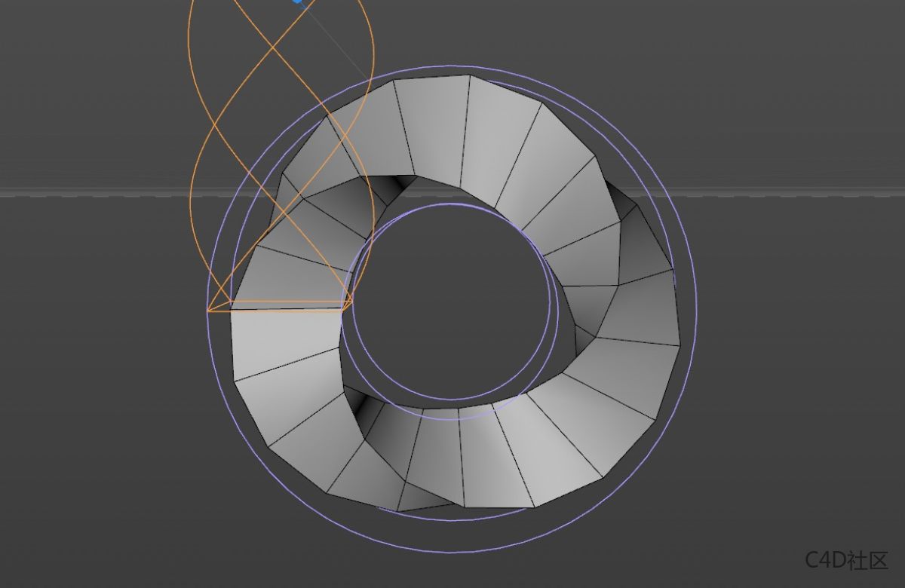Click the blue handle point atop the viewport

(298, 2)
